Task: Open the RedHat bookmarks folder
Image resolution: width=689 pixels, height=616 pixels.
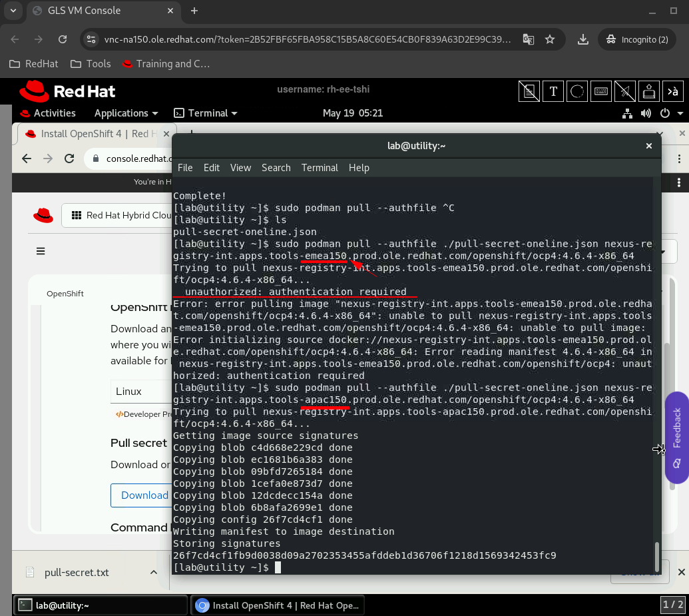Action: [34, 64]
